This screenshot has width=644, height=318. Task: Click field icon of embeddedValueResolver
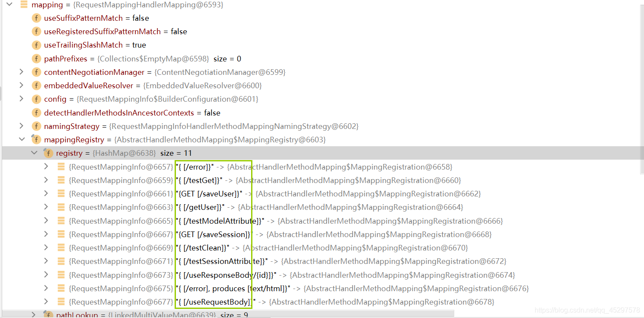click(36, 86)
